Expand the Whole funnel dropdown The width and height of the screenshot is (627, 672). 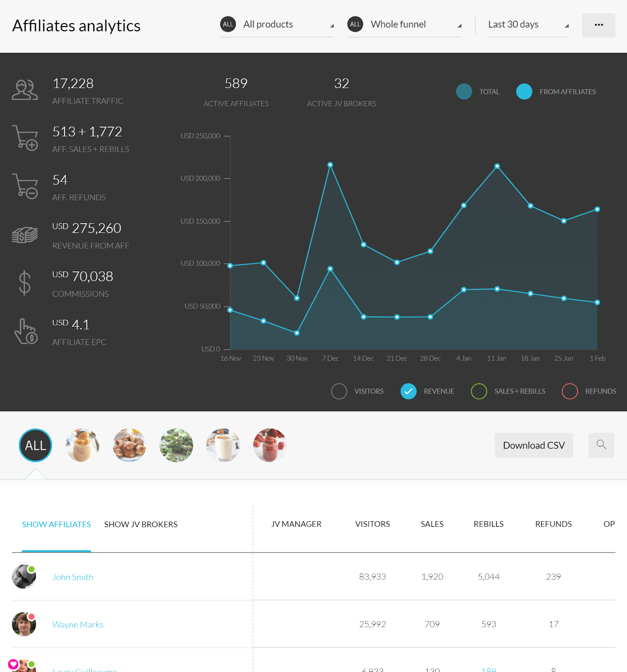point(404,25)
